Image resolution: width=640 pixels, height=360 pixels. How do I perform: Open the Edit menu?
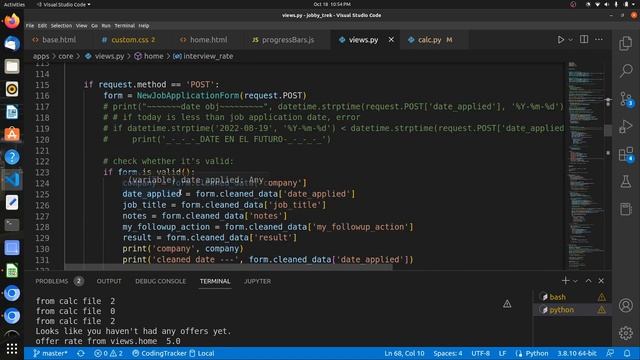click(42, 25)
